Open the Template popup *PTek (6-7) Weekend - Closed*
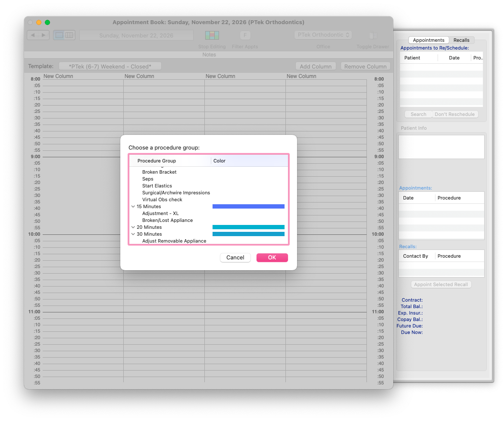This screenshot has height=421, width=504. (110, 66)
